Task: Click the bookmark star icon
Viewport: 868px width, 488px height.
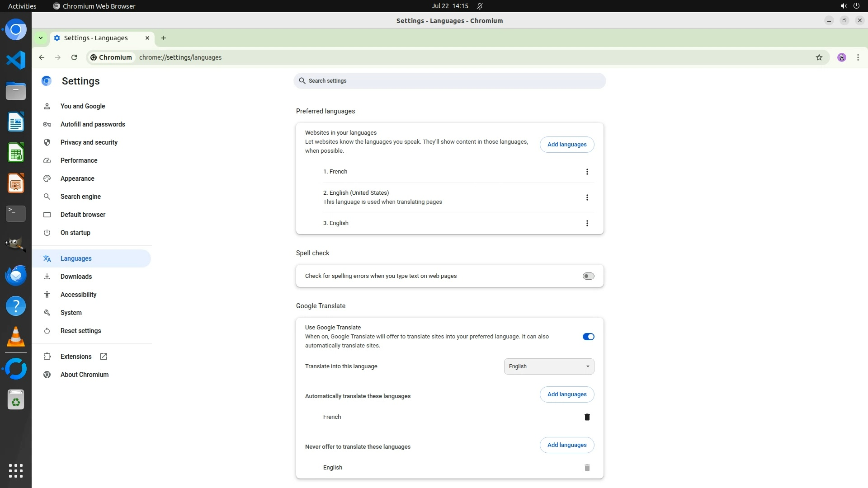Action: coord(819,57)
